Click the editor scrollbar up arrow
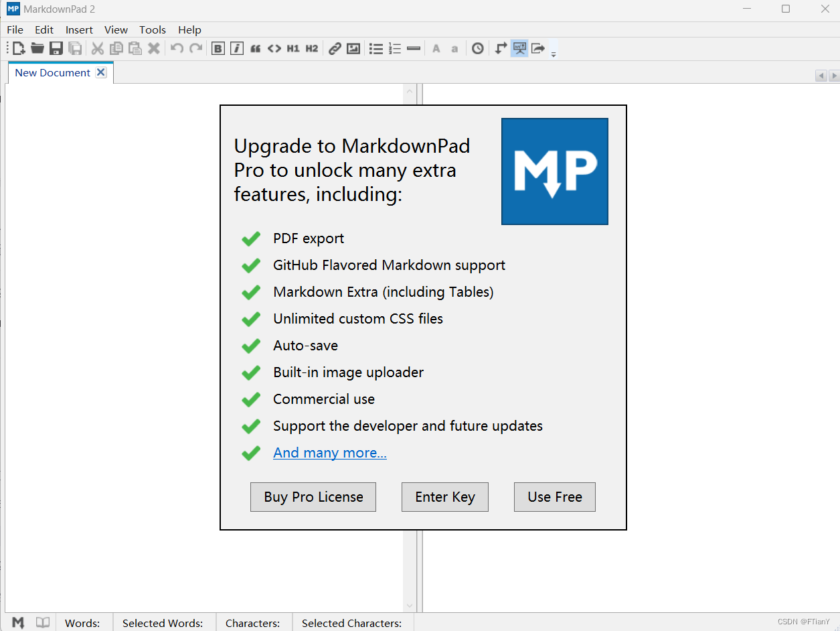Viewport: 840px width, 631px height. (x=410, y=91)
